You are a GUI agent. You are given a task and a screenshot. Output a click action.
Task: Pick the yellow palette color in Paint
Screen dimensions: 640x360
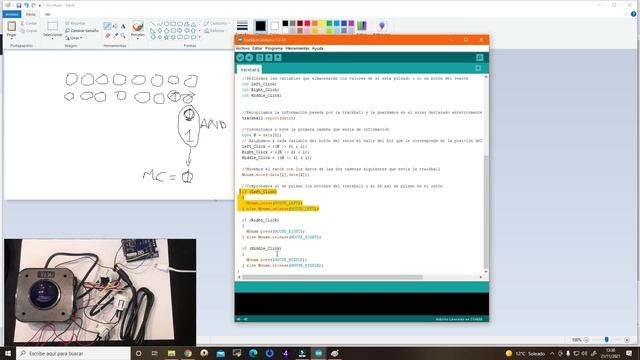[x=322, y=23]
